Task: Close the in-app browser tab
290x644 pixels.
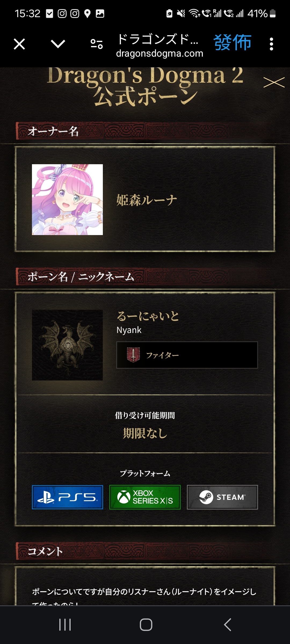Action: pos(19,44)
